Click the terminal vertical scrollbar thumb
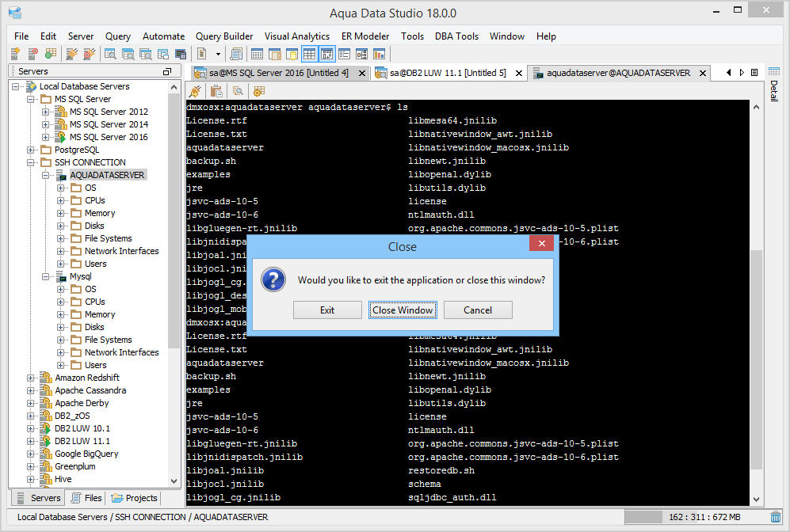The height and width of the screenshot is (532, 790). pyautogui.click(x=756, y=360)
